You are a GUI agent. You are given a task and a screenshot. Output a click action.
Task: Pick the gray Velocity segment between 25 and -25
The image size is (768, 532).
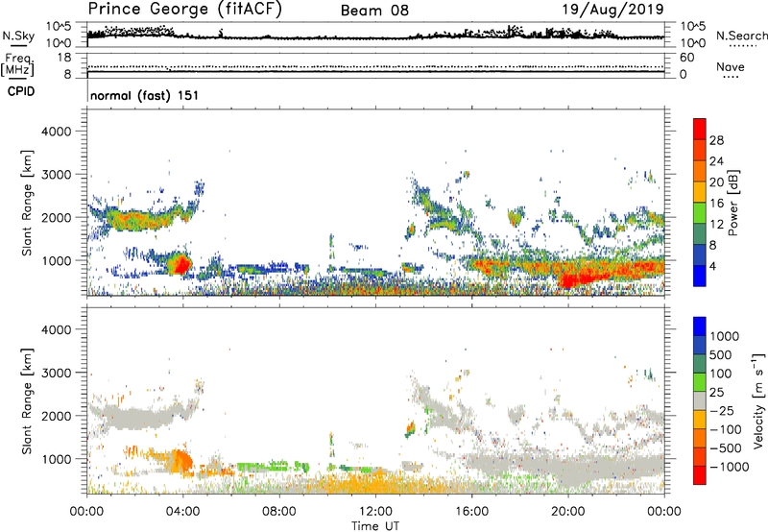pos(700,401)
